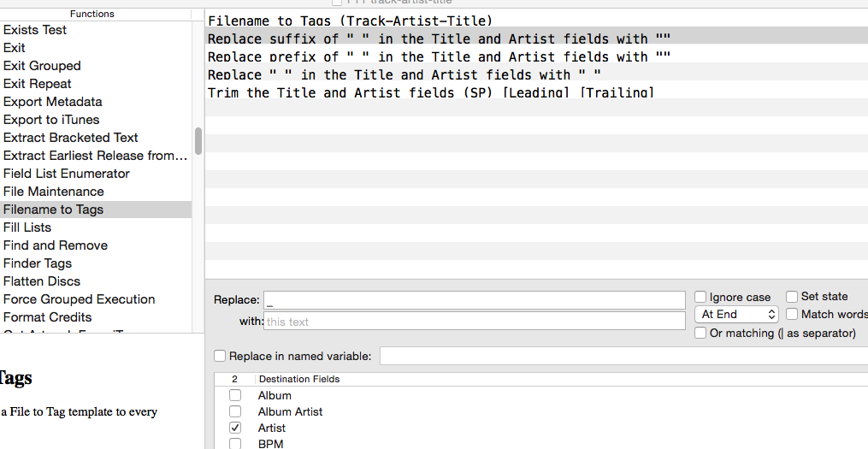
Task: Enable the Ignore case checkbox
Action: click(700, 297)
